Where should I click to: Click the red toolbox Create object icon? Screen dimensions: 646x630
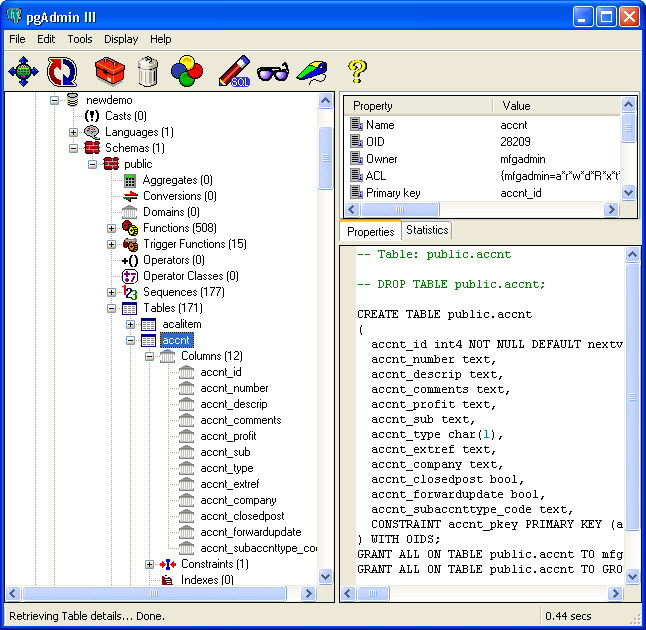110,71
